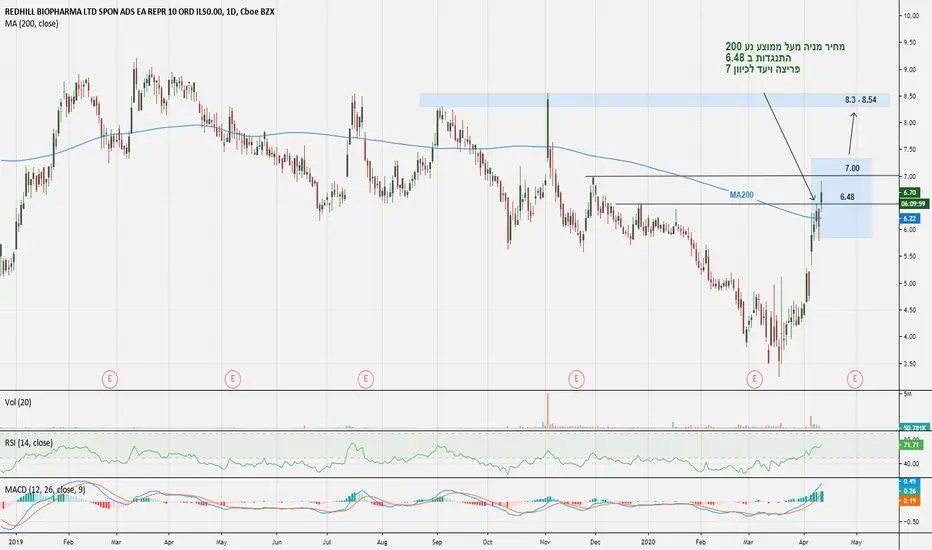Image resolution: width=932 pixels, height=550 pixels.
Task: Click the Jun label on the time axis
Action: pos(276,542)
